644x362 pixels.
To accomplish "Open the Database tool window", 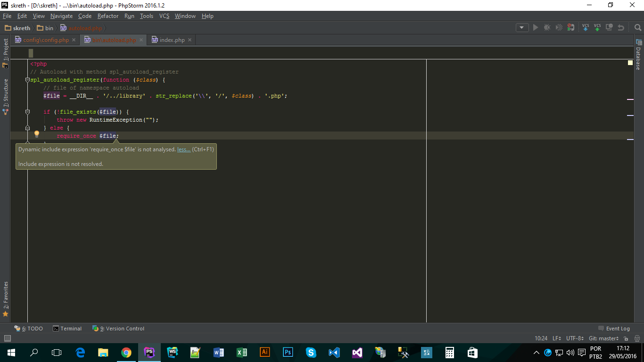I will (x=638, y=56).
